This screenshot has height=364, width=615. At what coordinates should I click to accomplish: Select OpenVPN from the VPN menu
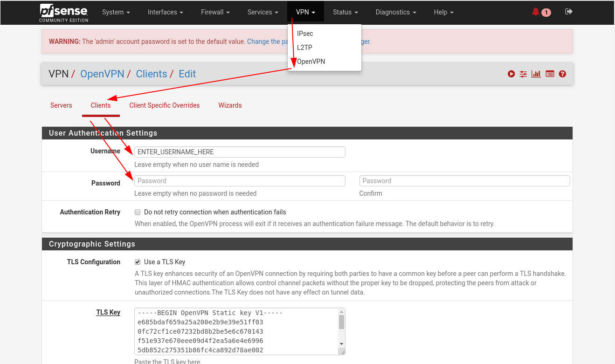click(x=311, y=62)
